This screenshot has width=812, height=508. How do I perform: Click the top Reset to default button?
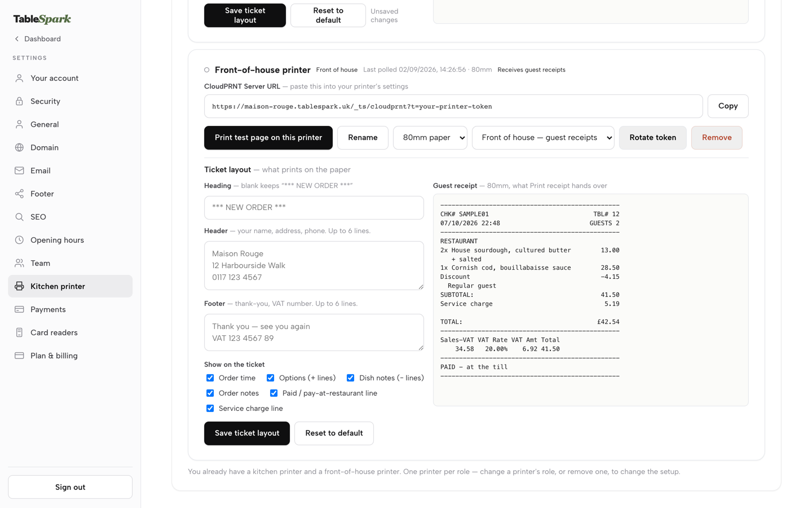point(328,15)
